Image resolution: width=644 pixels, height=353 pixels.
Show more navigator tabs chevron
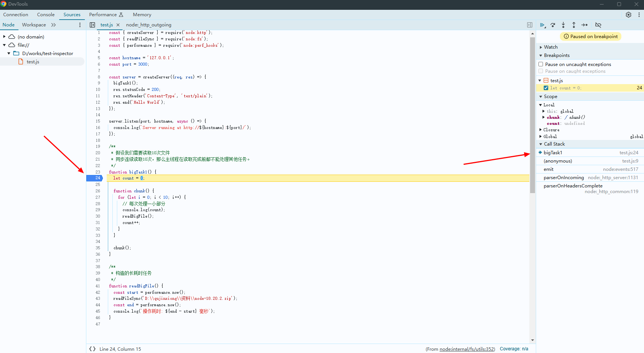pos(54,25)
